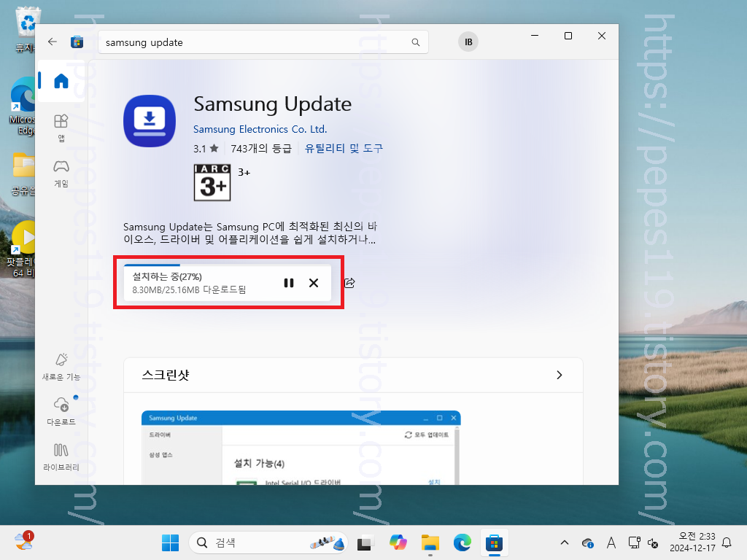Click the IARC 3+ rating badge
The image size is (747, 560).
tap(212, 182)
